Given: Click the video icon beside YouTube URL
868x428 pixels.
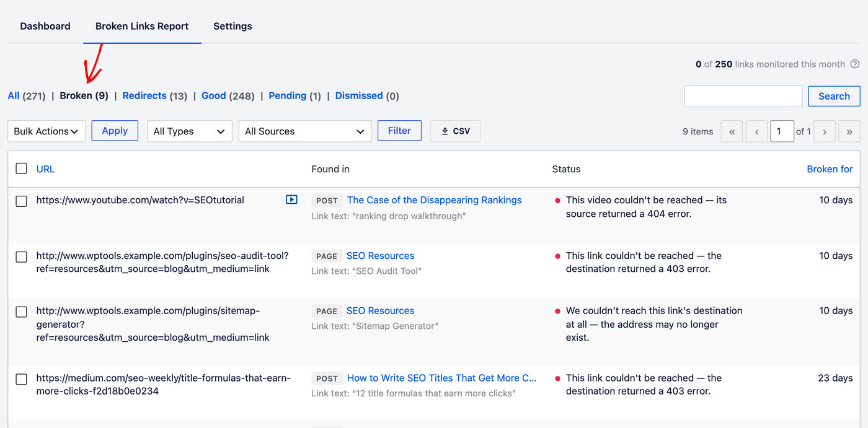Looking at the screenshot, I should [x=291, y=199].
